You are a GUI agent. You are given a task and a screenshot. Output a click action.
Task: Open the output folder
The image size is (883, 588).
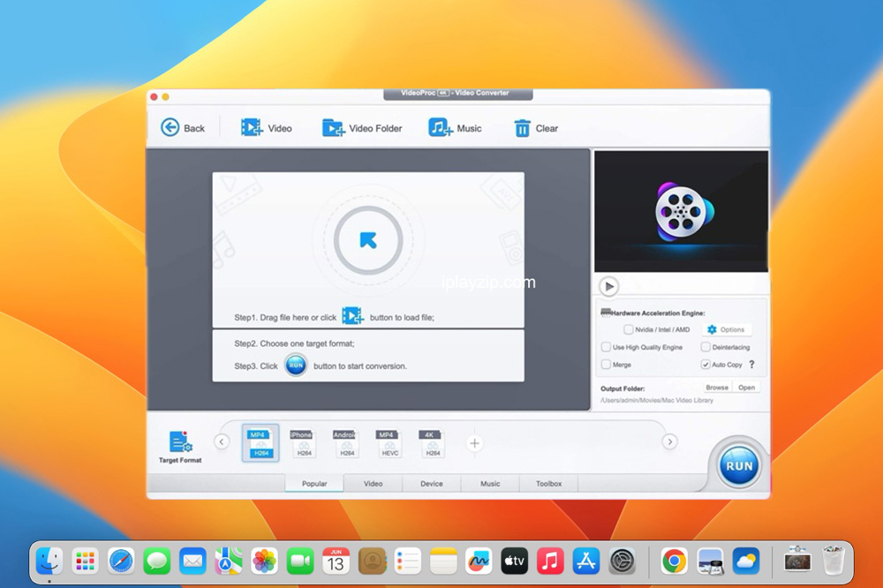[x=746, y=388]
